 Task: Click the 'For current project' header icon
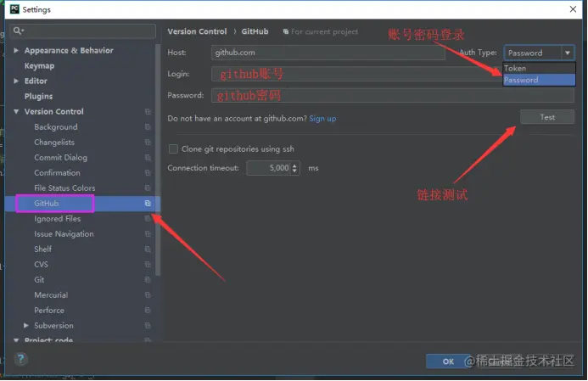(x=286, y=32)
